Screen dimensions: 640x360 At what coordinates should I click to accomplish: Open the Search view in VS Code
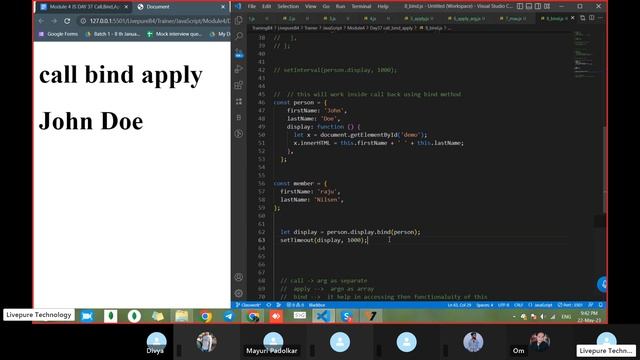click(239, 36)
